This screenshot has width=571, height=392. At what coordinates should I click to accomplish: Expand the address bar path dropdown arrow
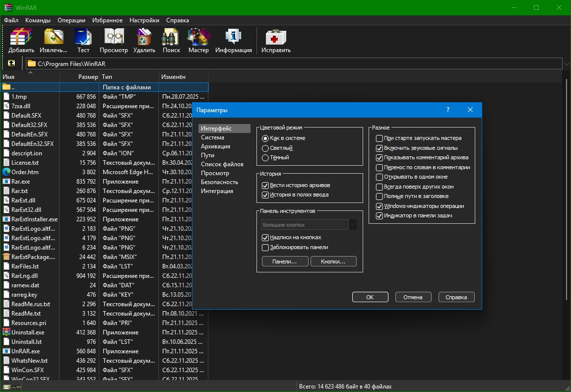tap(567, 64)
